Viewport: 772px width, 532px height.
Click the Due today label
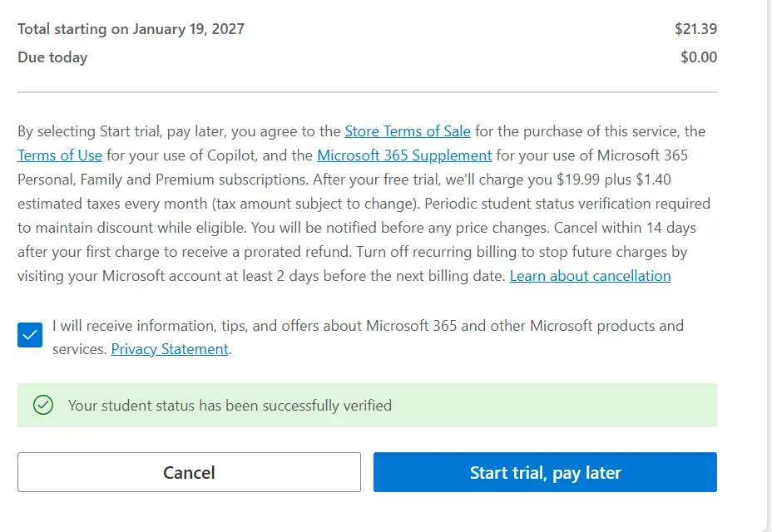point(52,57)
